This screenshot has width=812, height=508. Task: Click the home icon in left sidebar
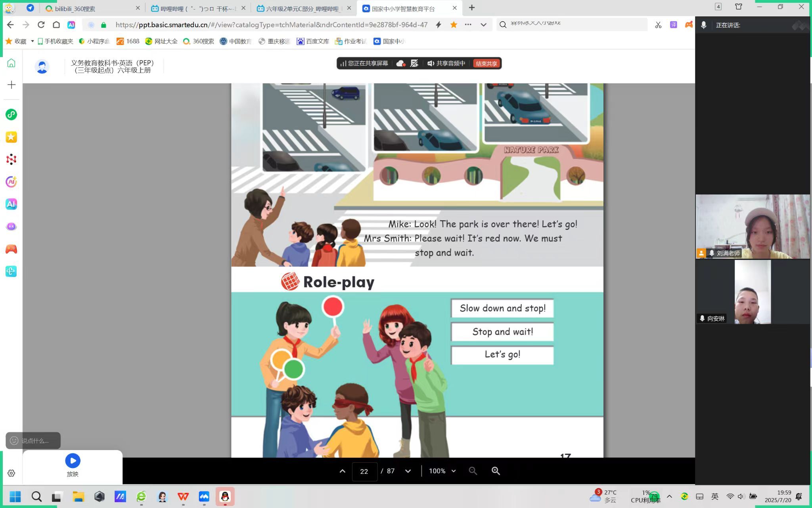(x=11, y=63)
